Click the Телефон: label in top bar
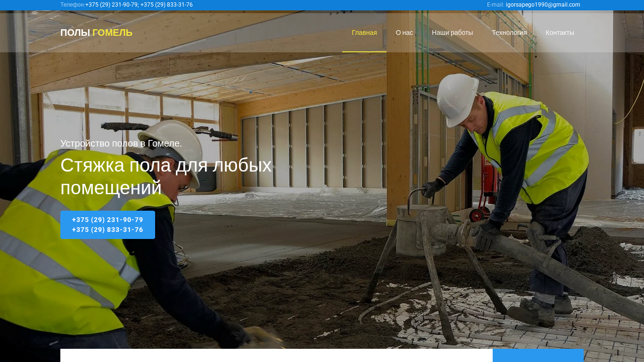The width and height of the screenshot is (644, 362). 73,5
